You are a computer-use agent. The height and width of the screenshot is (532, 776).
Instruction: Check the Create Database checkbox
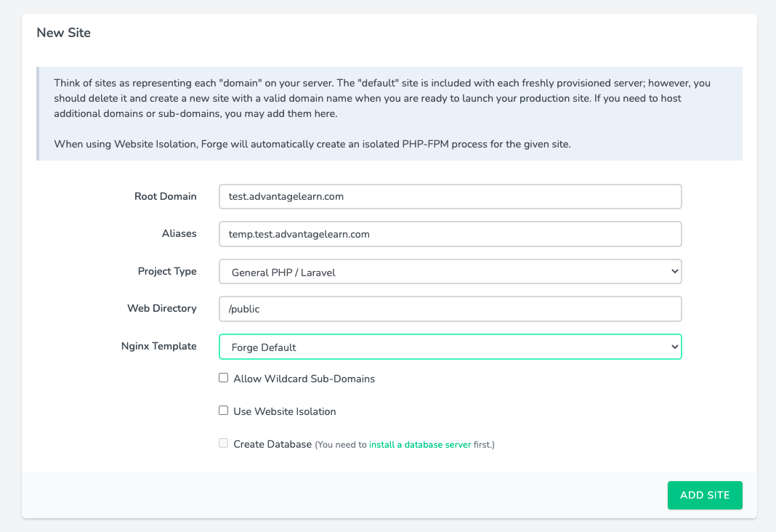coord(224,443)
